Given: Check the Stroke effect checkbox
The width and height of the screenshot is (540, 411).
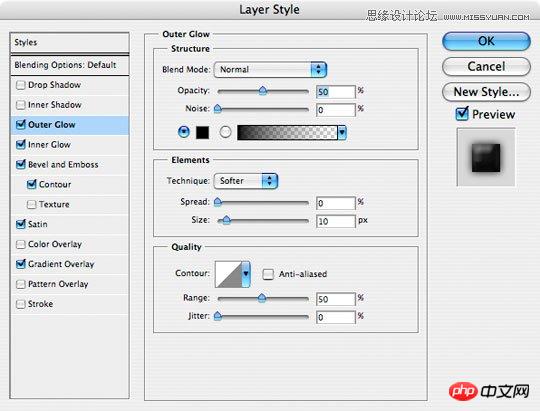Looking at the screenshot, I should (x=21, y=304).
